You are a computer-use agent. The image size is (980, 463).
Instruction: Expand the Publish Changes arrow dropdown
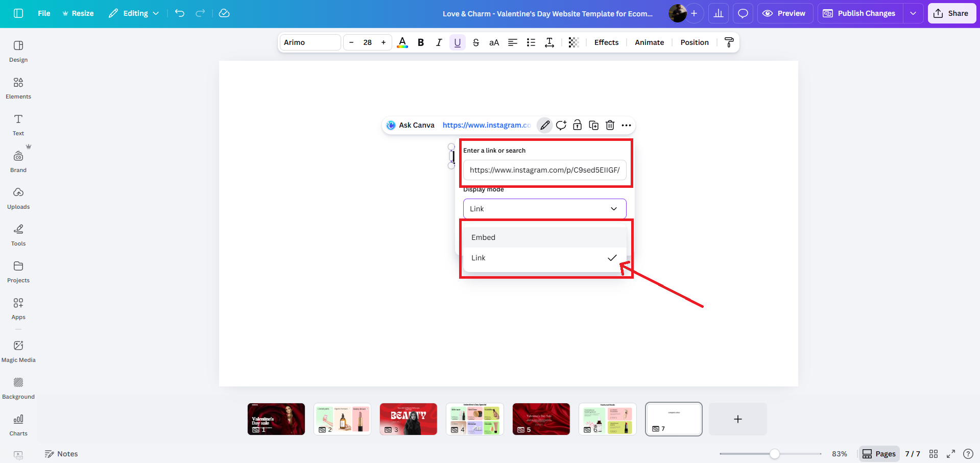point(913,13)
